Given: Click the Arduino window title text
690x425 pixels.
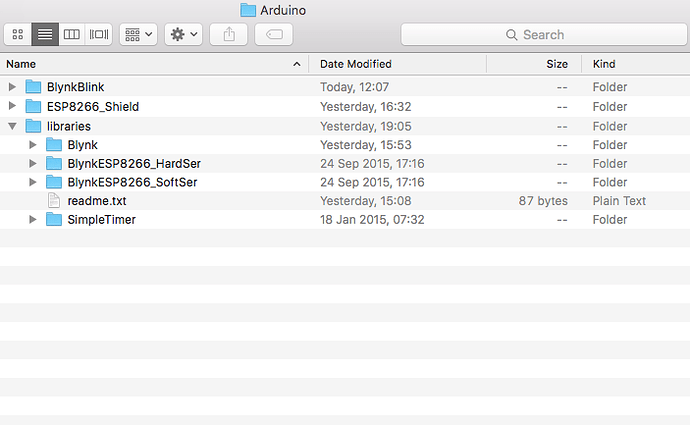Looking at the screenshot, I should pos(283,10).
